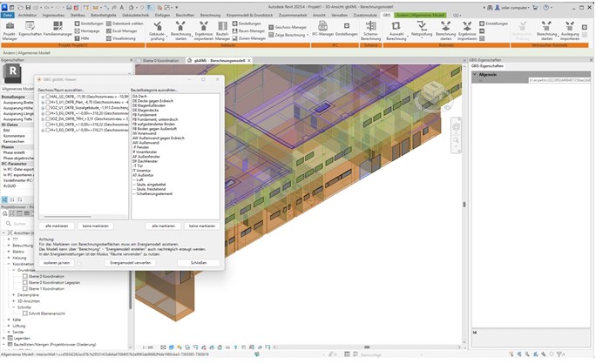Expand the Legenden node in project browser
This screenshot has height=364, width=596.
click(x=3, y=338)
